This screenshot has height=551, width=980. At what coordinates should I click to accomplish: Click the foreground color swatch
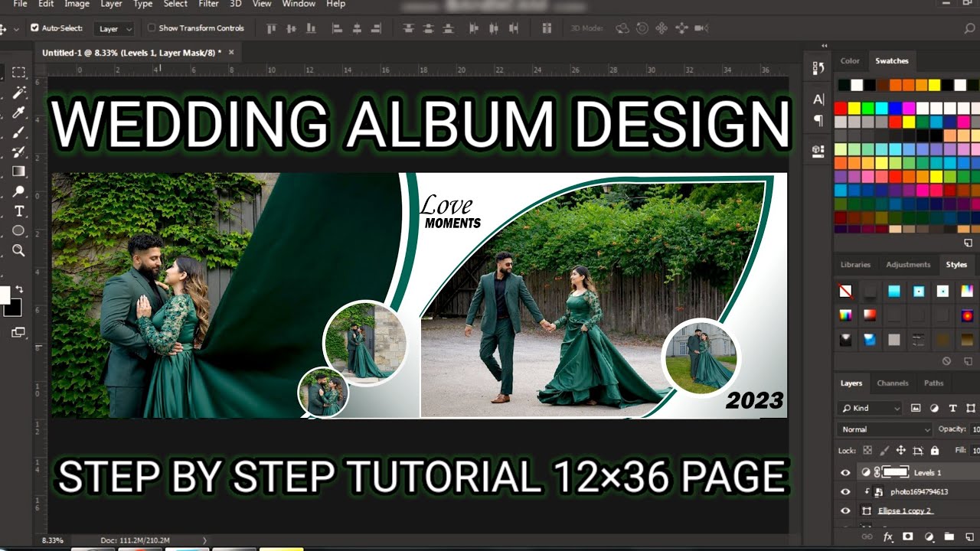point(4,295)
